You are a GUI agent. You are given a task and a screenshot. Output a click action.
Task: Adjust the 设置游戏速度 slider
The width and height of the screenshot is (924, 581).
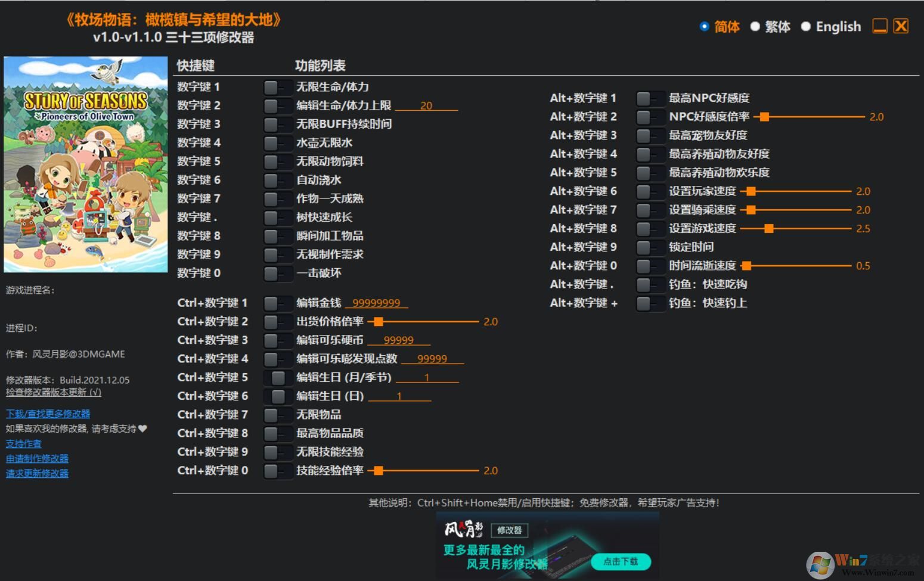click(x=770, y=228)
